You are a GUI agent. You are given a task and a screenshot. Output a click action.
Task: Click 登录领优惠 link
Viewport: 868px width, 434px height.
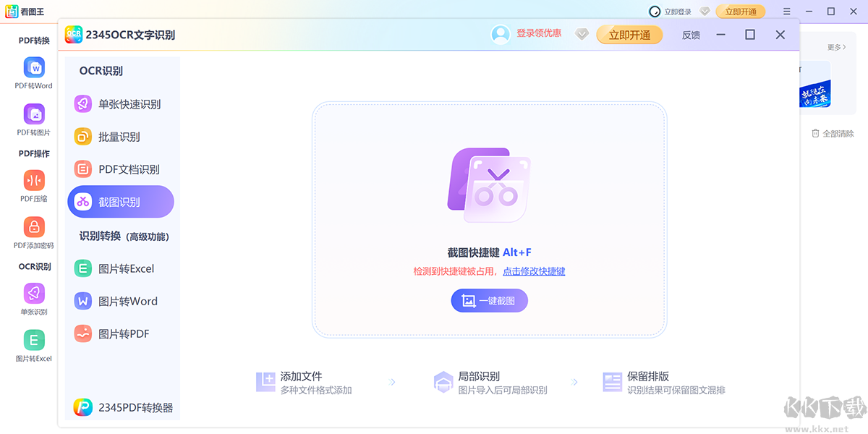pos(538,33)
